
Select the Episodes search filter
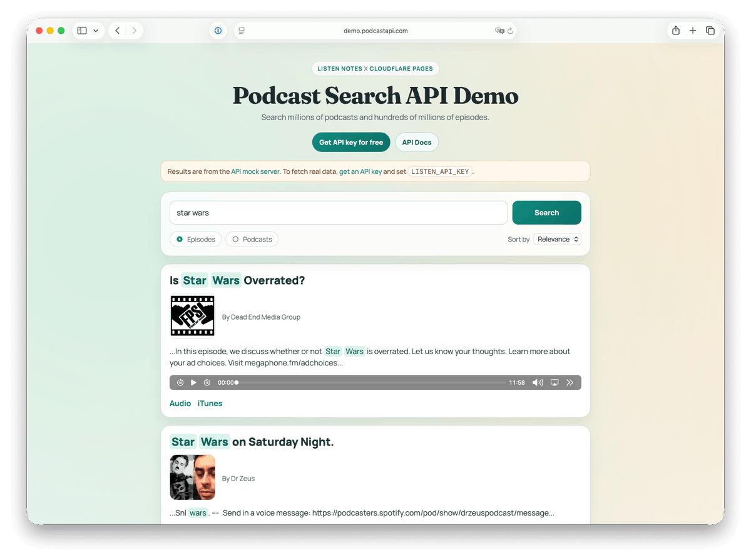pyautogui.click(x=195, y=239)
